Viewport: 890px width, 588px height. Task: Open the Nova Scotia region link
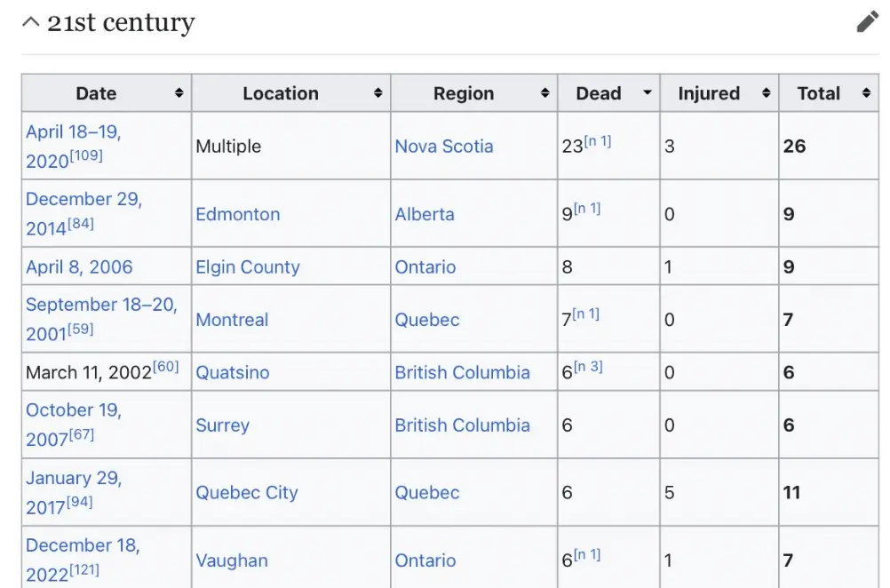(x=443, y=147)
